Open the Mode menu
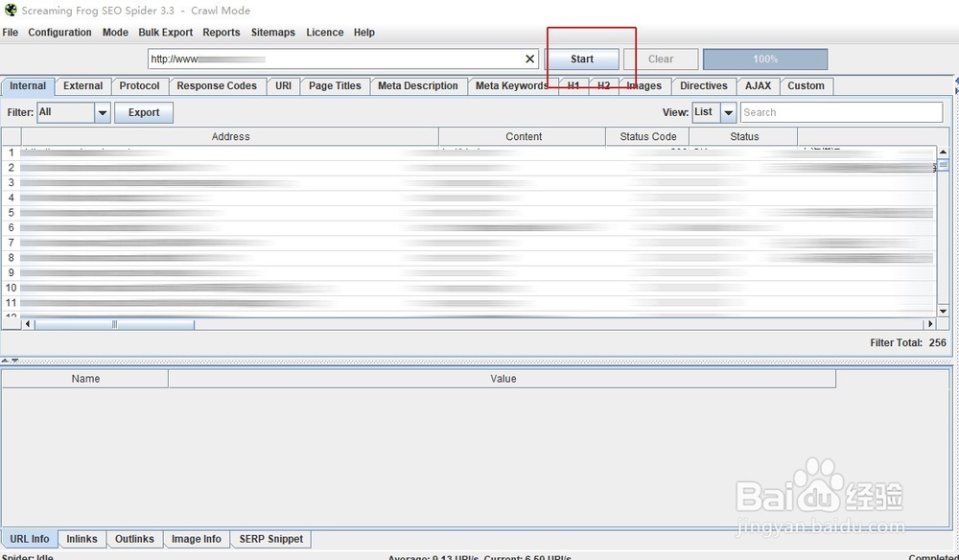This screenshot has width=959, height=560. (115, 33)
